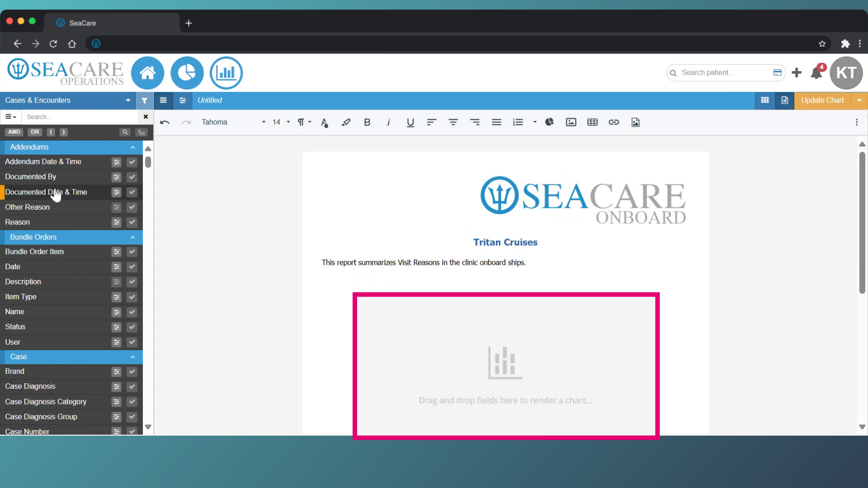
Task: Toggle checkbox for Bundle Order Item
Action: [x=132, y=252]
